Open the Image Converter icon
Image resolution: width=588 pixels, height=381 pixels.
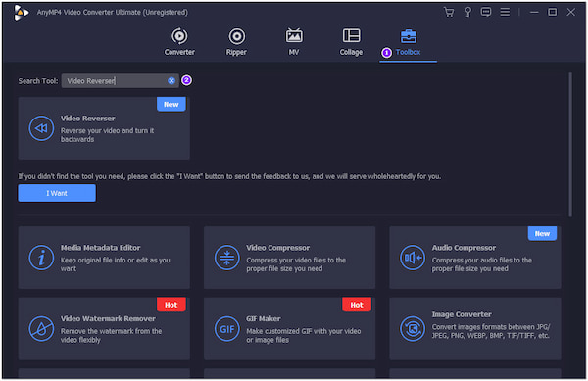tap(413, 329)
